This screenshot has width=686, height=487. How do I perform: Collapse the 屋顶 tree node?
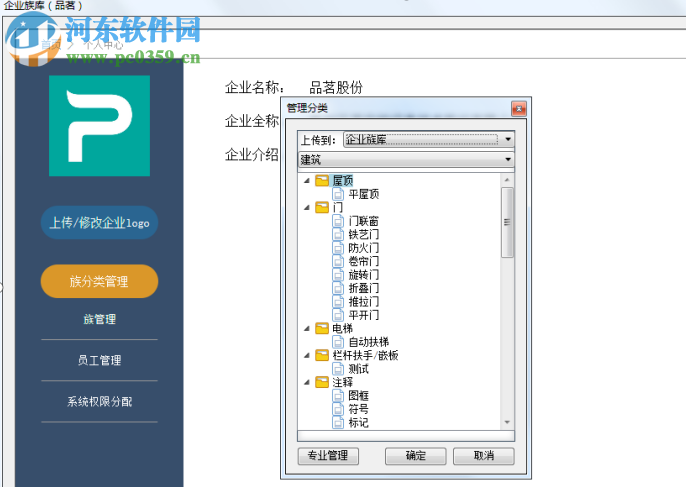307,181
